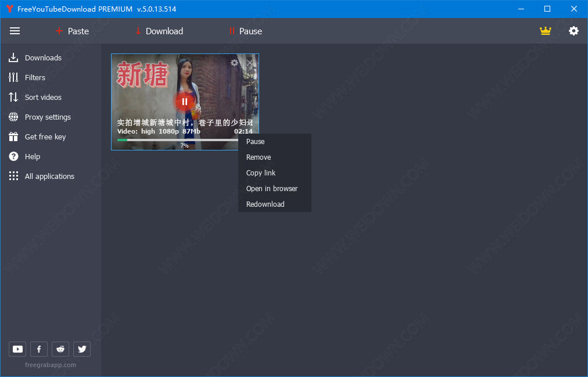Choose Pause in context menu
The width and height of the screenshot is (588, 377).
[274, 142]
